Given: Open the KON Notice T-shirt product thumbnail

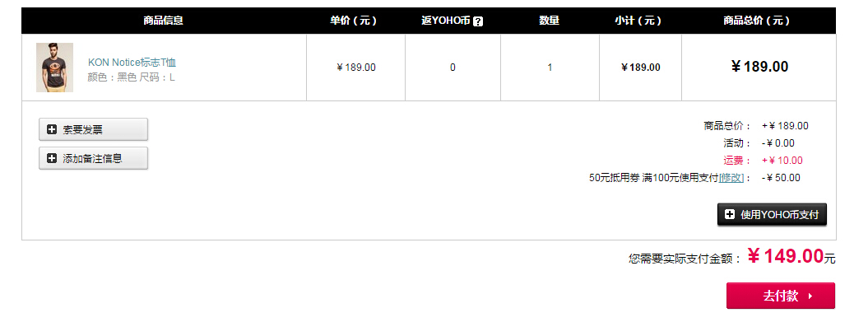Looking at the screenshot, I should (55, 68).
